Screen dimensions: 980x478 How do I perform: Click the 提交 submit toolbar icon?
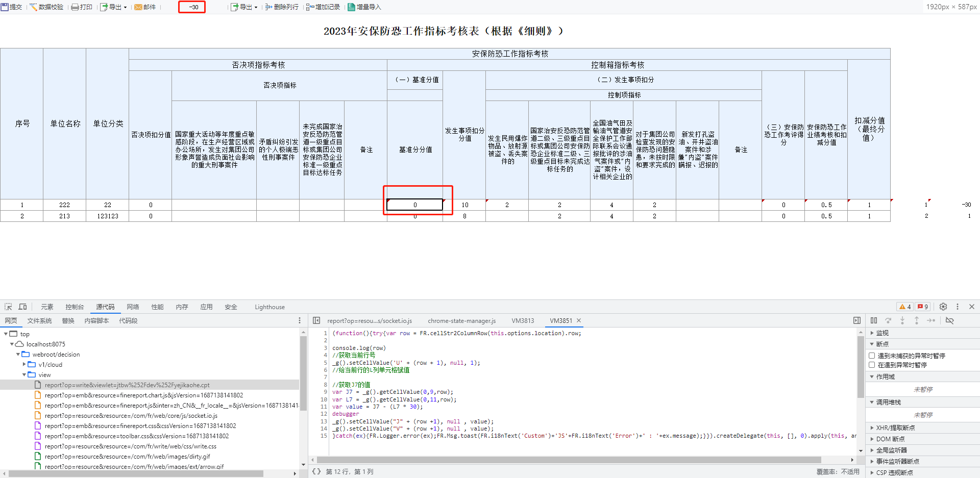click(x=11, y=7)
